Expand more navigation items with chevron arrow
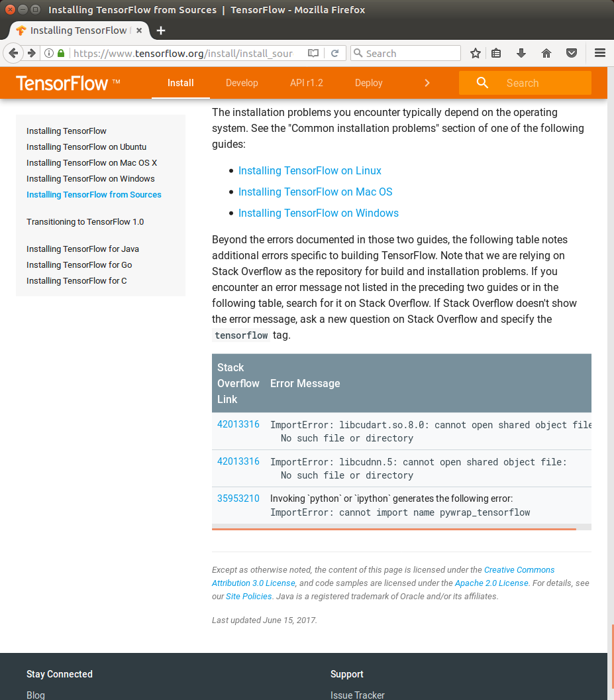This screenshot has height=700, width=614. pos(427,83)
